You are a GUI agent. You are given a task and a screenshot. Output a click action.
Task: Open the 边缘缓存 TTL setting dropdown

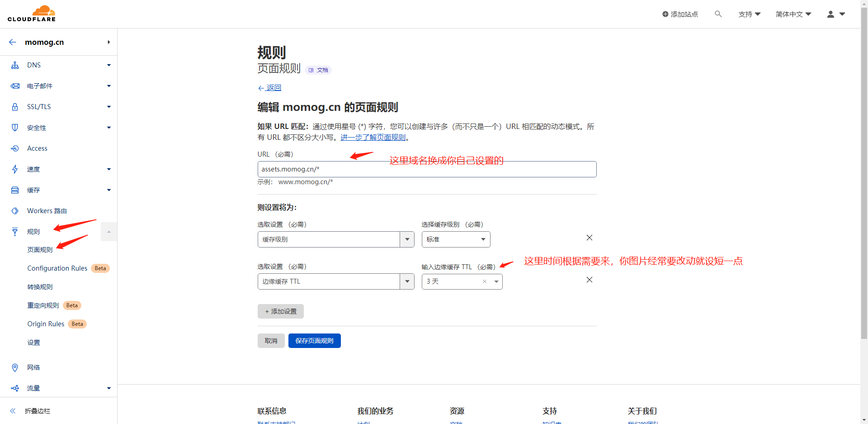point(407,281)
